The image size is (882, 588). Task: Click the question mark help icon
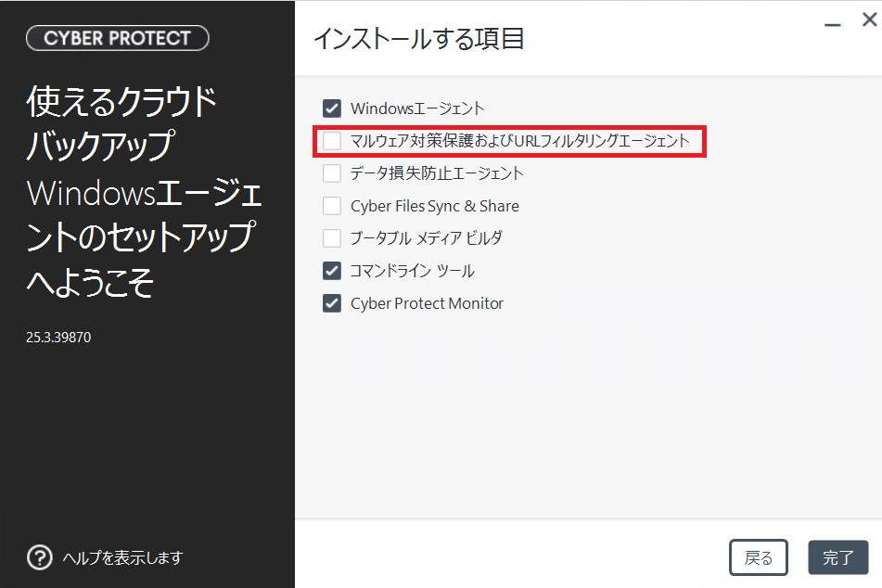point(39,557)
